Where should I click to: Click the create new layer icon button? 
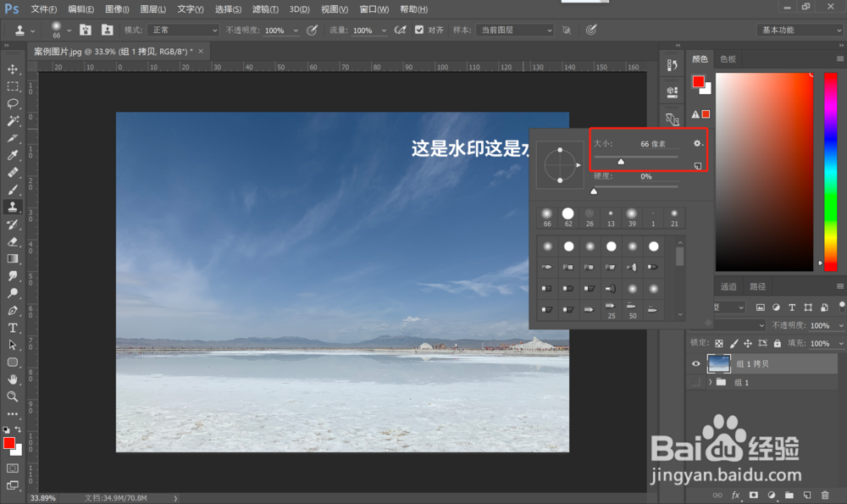(x=807, y=495)
